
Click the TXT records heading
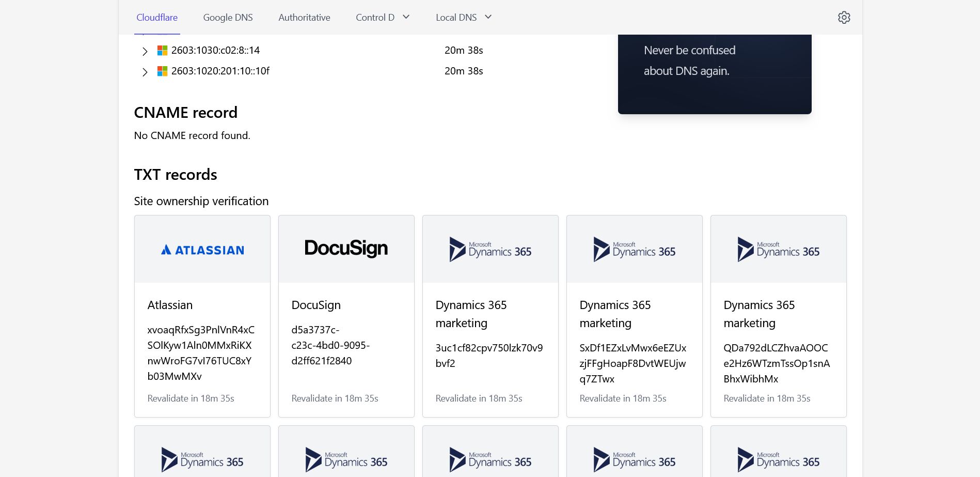pyautogui.click(x=176, y=174)
